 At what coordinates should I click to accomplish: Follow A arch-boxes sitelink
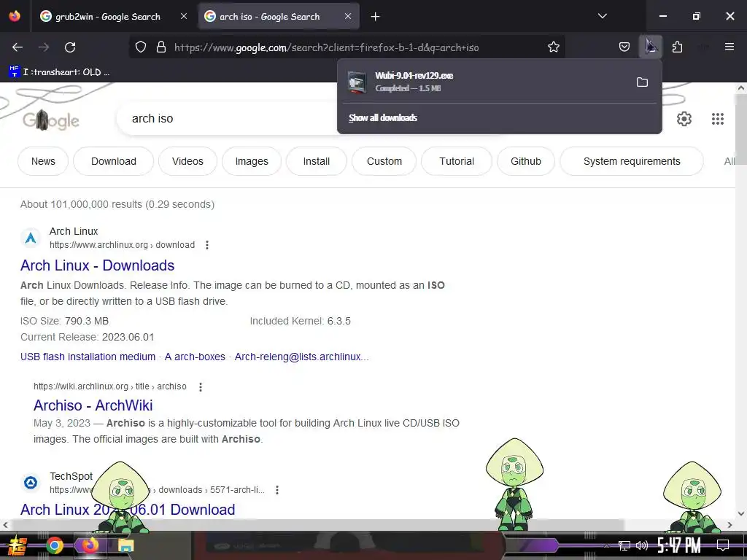195,357
